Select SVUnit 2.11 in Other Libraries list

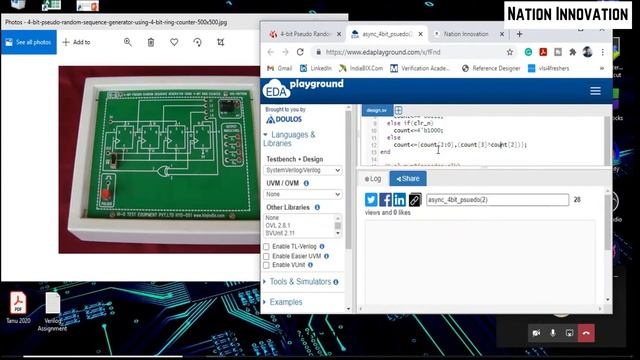(280, 233)
